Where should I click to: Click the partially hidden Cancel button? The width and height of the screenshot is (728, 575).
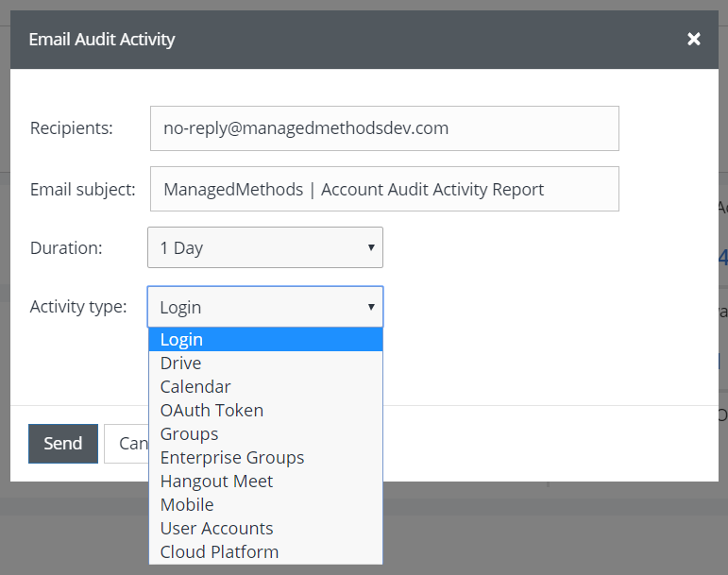tap(126, 444)
